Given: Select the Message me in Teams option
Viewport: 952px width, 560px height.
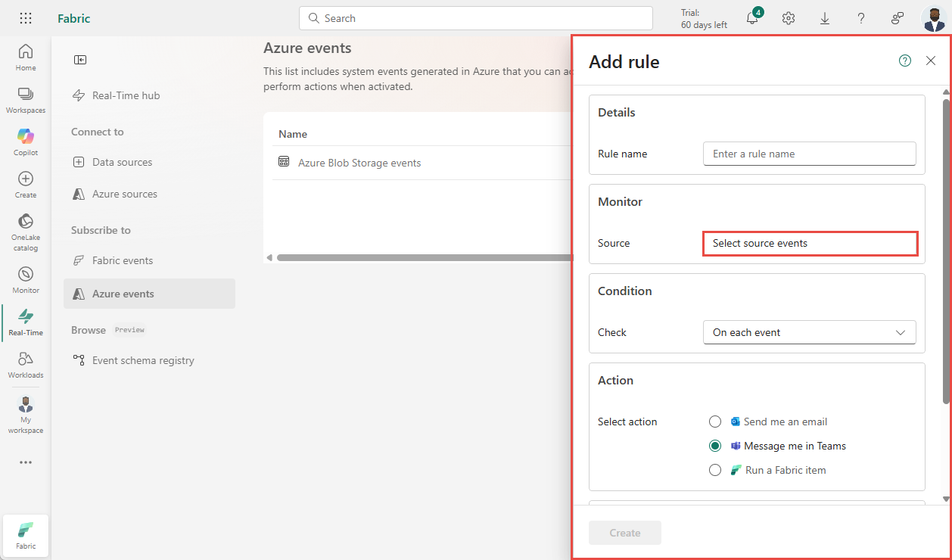Looking at the screenshot, I should 715,446.
